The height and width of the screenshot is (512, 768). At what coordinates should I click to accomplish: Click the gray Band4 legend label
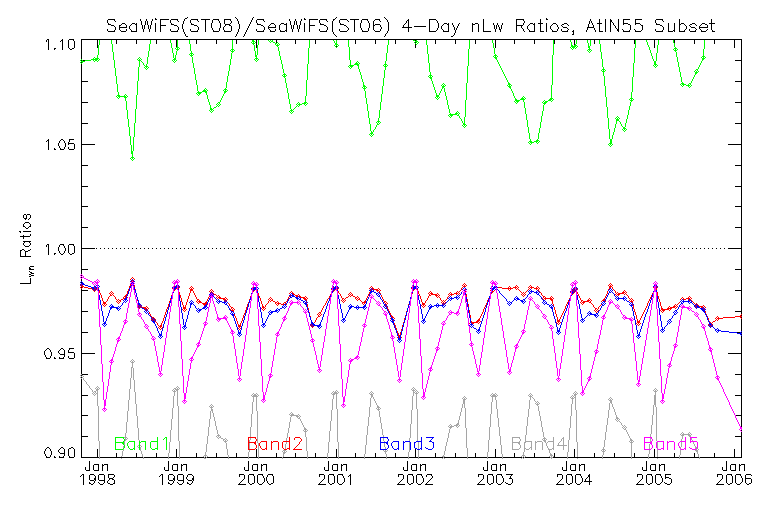point(539,444)
